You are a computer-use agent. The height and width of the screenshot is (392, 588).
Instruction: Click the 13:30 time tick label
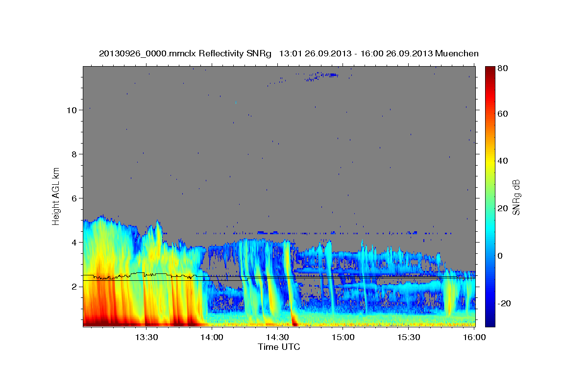click(146, 338)
